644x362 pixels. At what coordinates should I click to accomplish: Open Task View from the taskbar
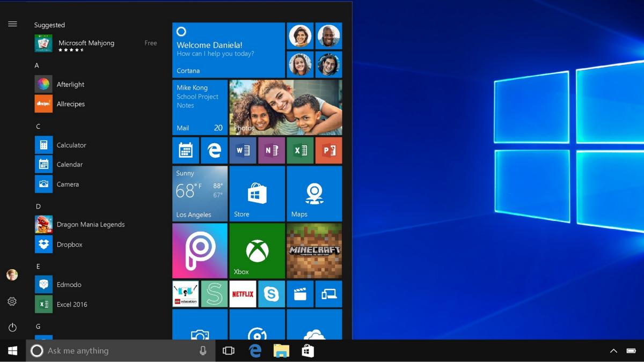coord(229,351)
